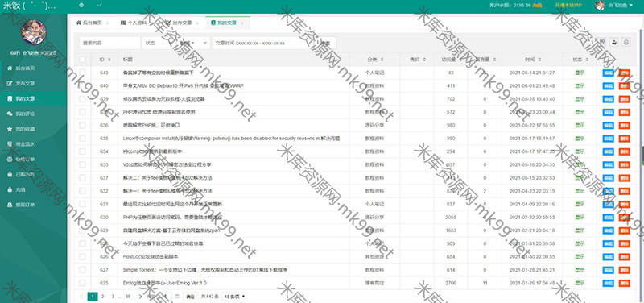This screenshot has height=303, width=644.
Task: Click the 开通本站VIP link
Action: click(x=568, y=6)
